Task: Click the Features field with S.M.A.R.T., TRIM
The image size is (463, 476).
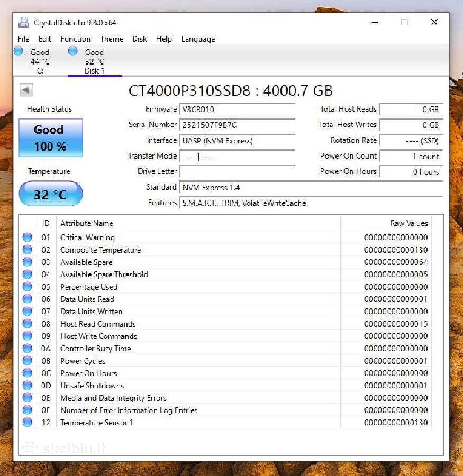Action: coord(312,203)
